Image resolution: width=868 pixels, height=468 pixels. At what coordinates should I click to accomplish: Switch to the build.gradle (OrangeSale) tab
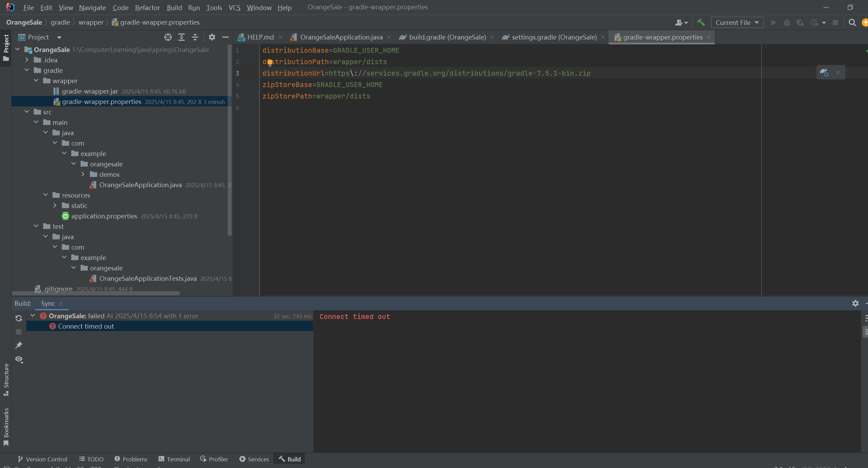pos(447,37)
